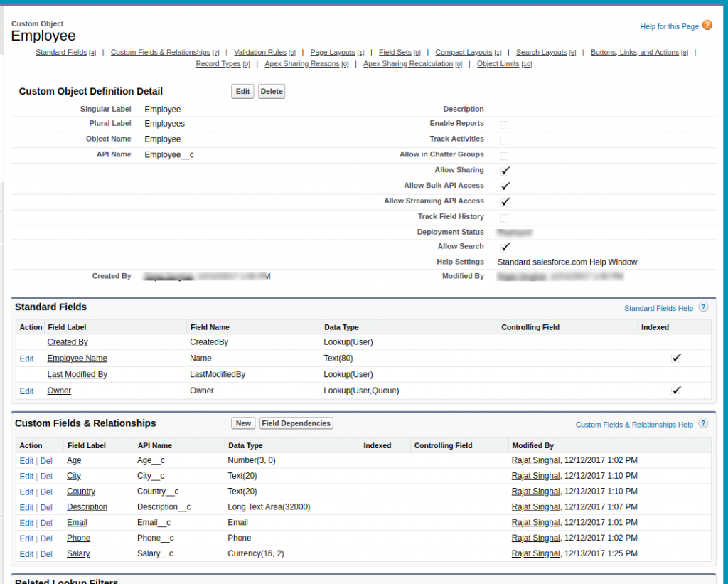Jump to Standard Fields [4] section link
The width and height of the screenshot is (728, 584).
coord(66,53)
